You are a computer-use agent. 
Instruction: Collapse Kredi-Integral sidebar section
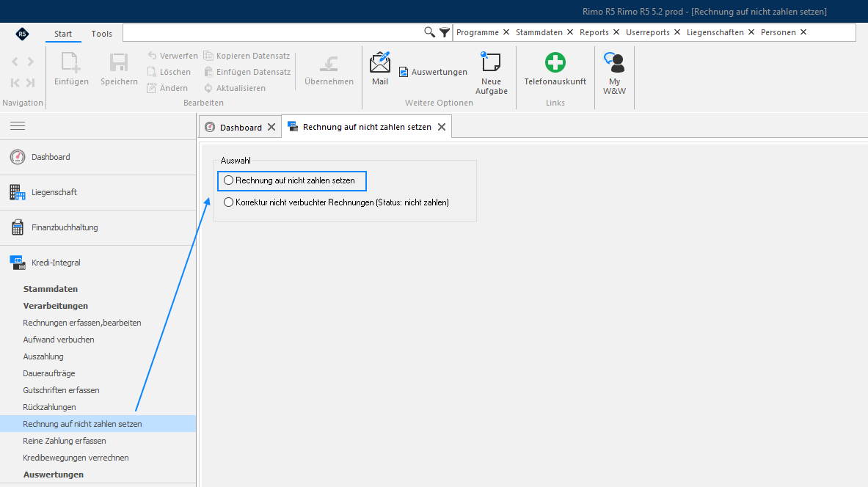98,263
